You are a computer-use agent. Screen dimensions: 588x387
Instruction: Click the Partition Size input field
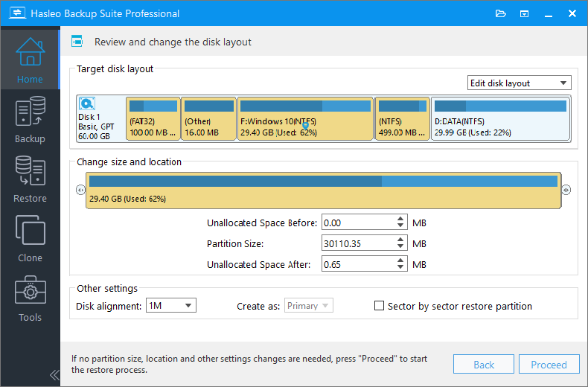(358, 243)
